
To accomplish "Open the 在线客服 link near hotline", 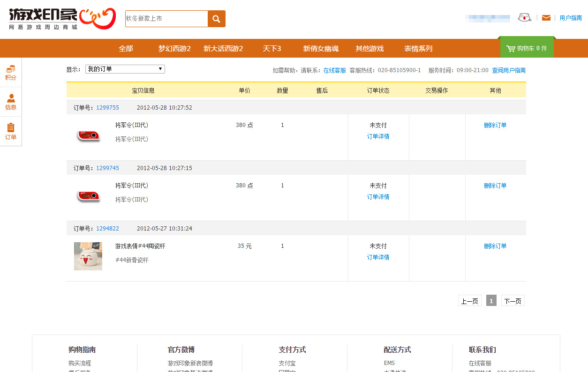I will click(x=335, y=70).
